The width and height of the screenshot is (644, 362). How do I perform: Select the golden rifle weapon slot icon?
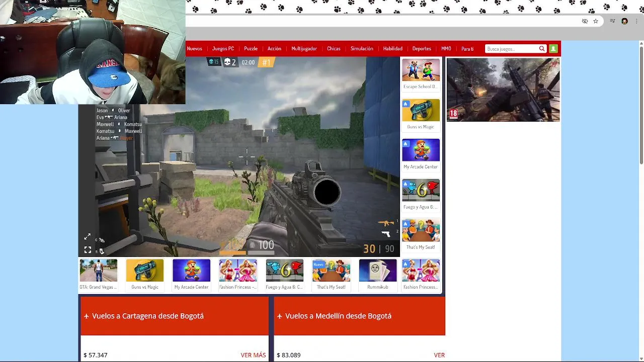386,223
